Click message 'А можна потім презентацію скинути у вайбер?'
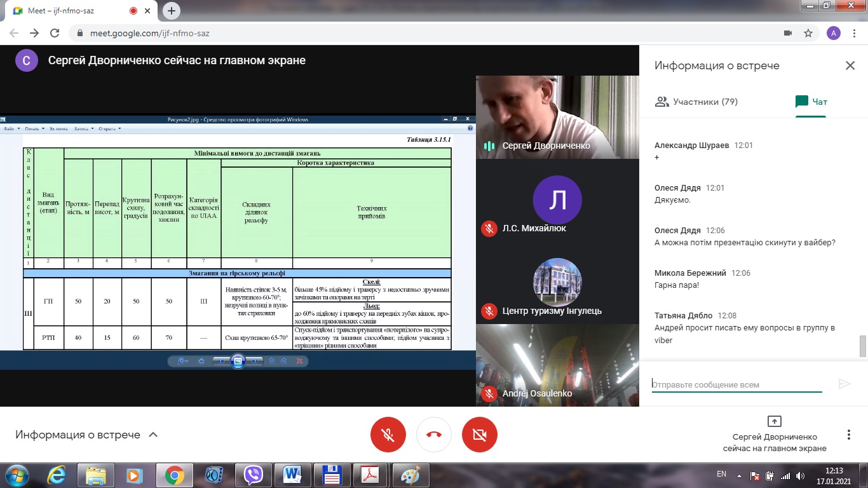 [745, 242]
